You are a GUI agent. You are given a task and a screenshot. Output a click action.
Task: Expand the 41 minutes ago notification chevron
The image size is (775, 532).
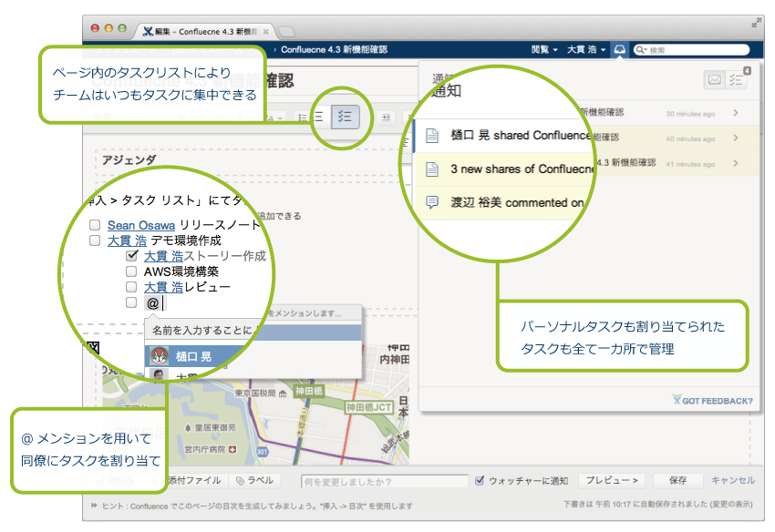[736, 163]
